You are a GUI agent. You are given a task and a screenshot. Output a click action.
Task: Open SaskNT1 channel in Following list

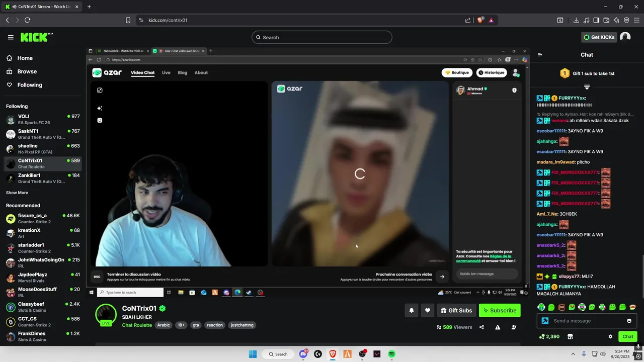42,134
